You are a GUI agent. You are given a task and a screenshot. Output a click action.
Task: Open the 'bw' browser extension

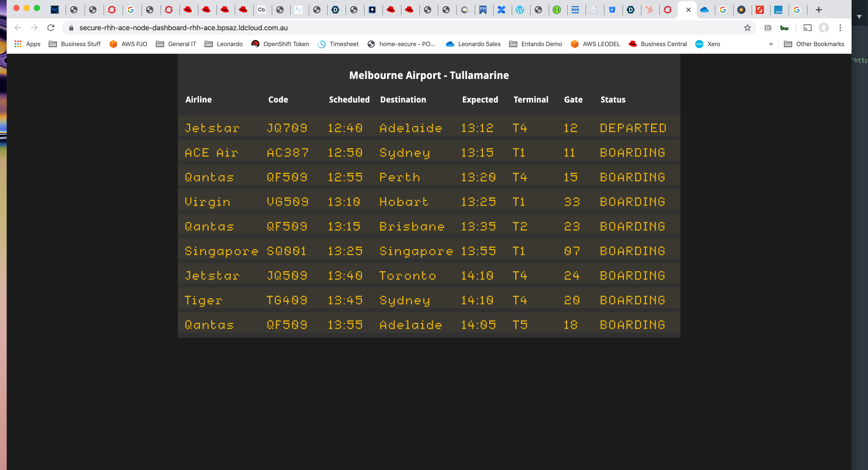coord(784,28)
